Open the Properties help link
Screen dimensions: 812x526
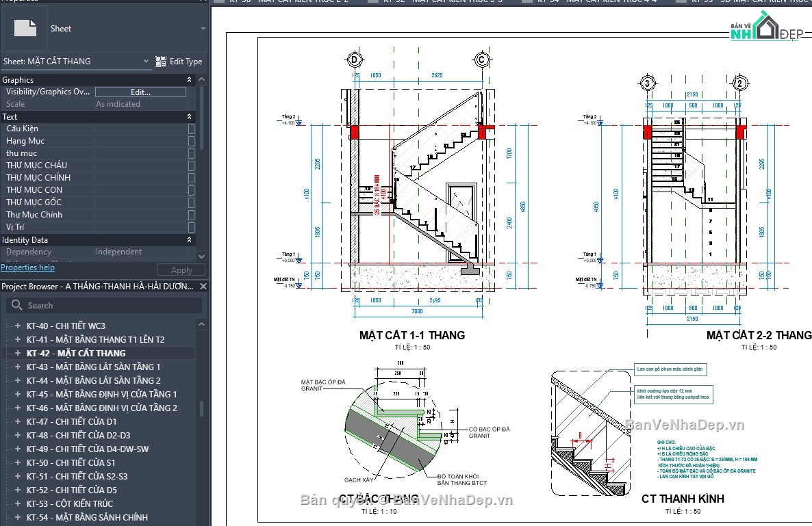tap(27, 267)
